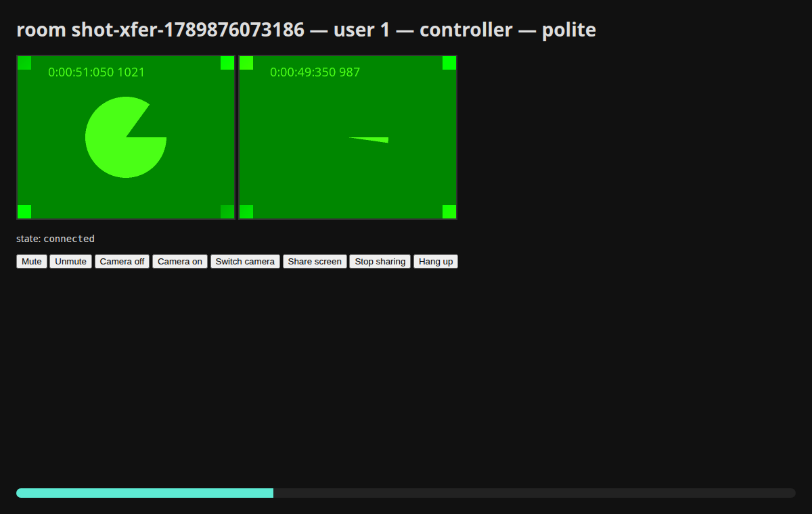Turn the camera on

180,262
